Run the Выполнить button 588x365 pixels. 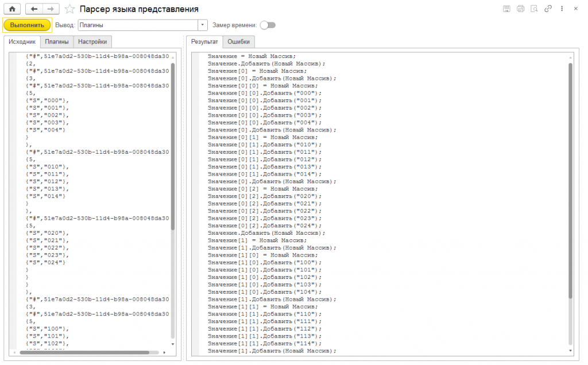(27, 25)
